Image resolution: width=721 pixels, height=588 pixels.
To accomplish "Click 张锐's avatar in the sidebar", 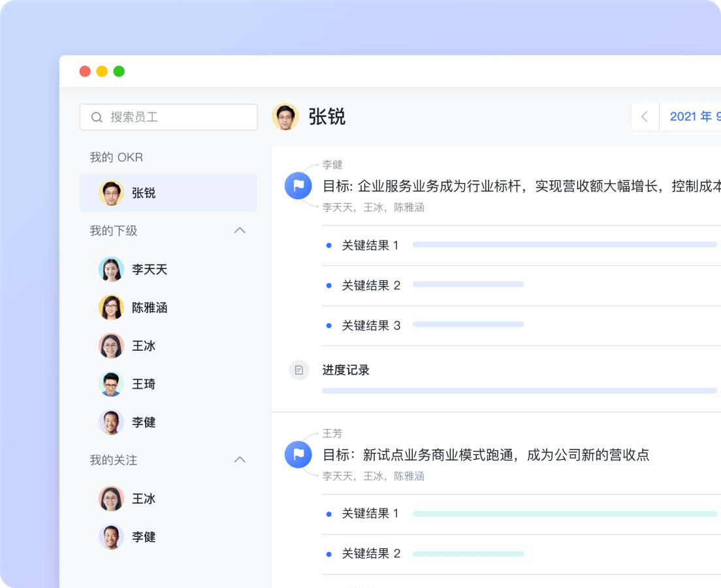I will point(111,193).
